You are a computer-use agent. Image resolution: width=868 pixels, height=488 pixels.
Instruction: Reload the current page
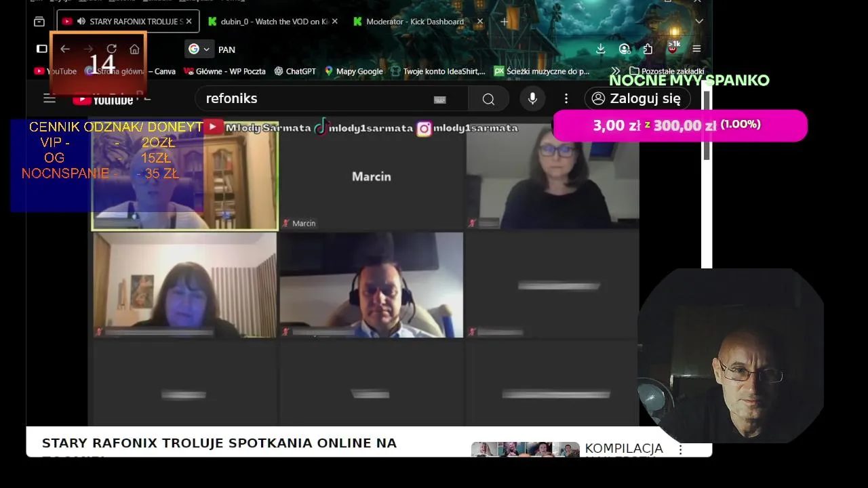coord(112,49)
